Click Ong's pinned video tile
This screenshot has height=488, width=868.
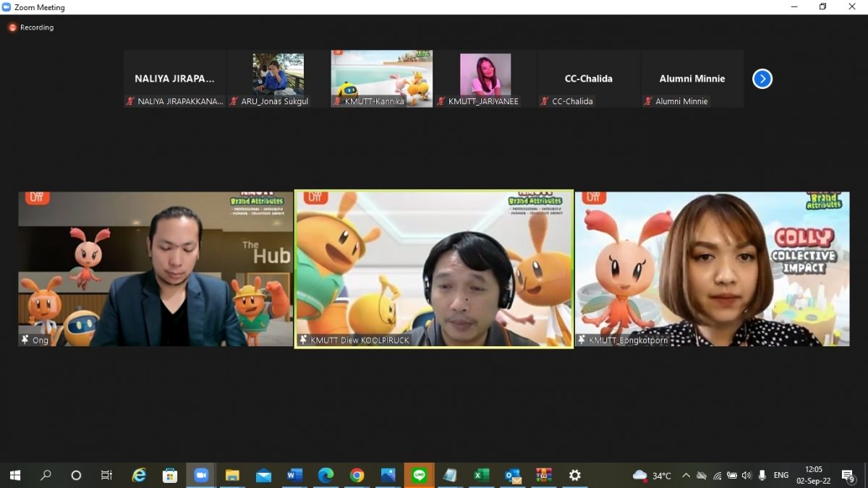156,269
